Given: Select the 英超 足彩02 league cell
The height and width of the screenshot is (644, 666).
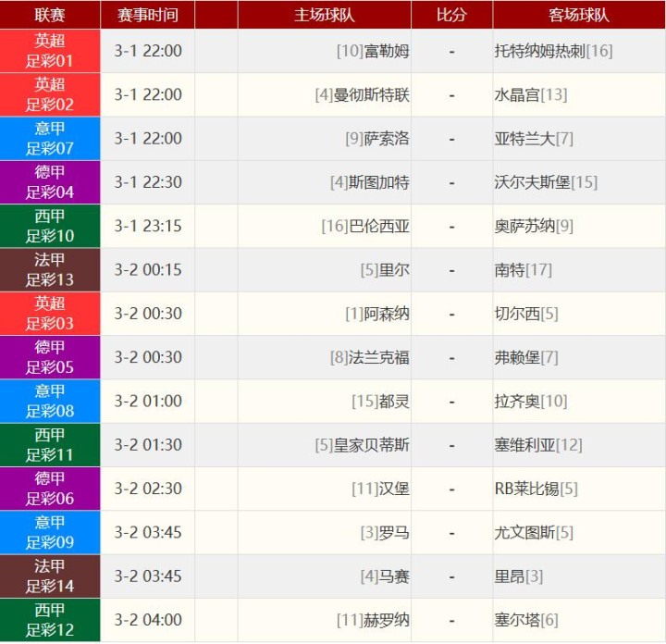Looking at the screenshot, I should coord(50,94).
